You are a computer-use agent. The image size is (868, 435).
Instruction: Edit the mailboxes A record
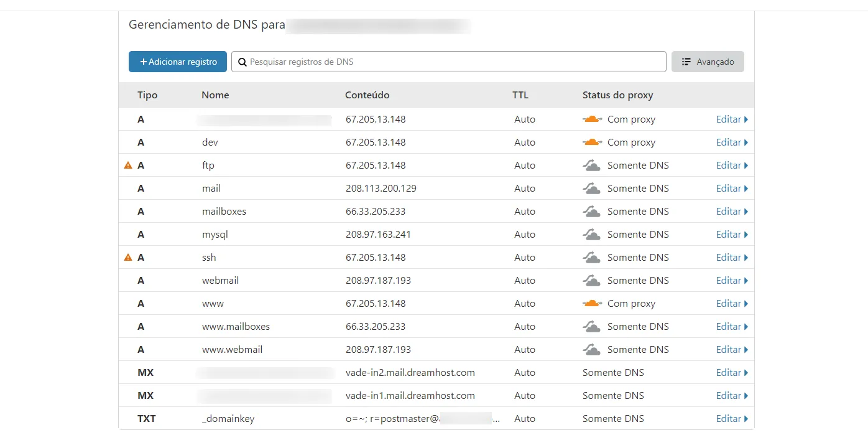click(x=732, y=211)
